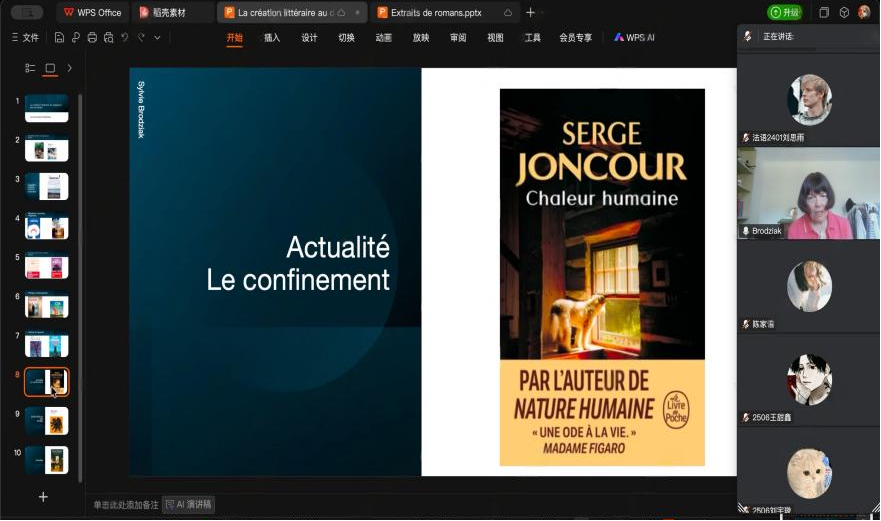Click the slide panel vertical scrollbar
The image size is (881, 521).
pos(80,287)
